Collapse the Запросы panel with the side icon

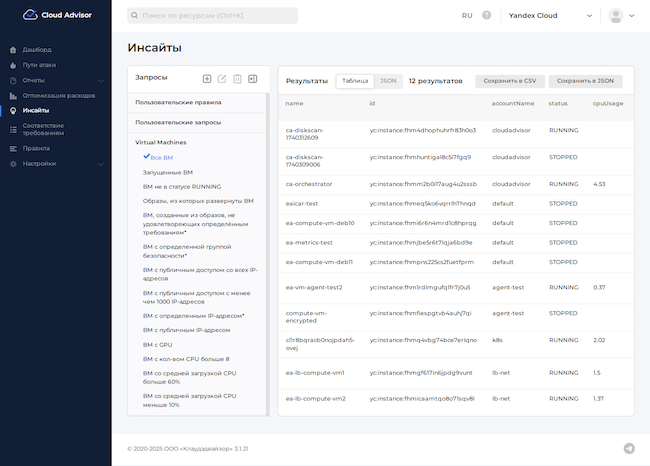pos(253,78)
